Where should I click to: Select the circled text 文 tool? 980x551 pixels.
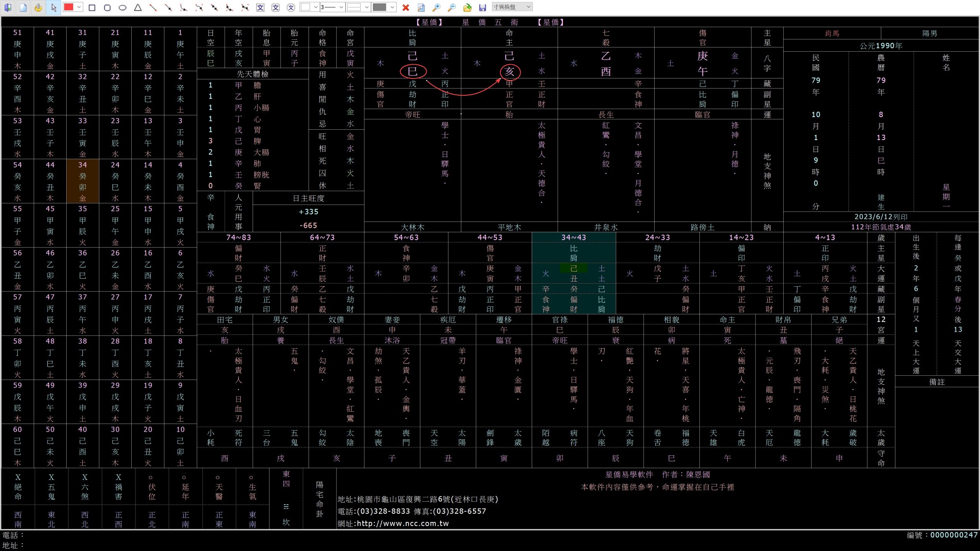tap(291, 7)
